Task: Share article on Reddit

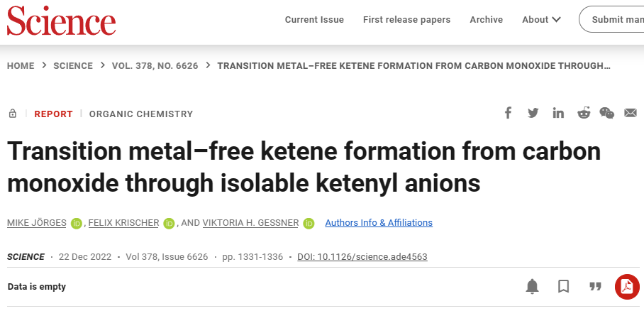Action: [x=584, y=113]
